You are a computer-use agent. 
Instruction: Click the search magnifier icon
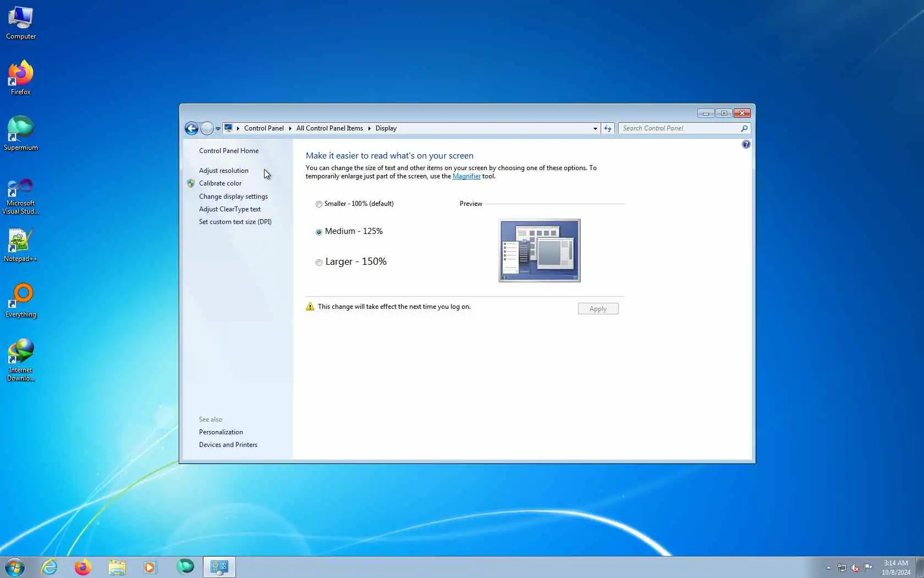[x=745, y=128]
